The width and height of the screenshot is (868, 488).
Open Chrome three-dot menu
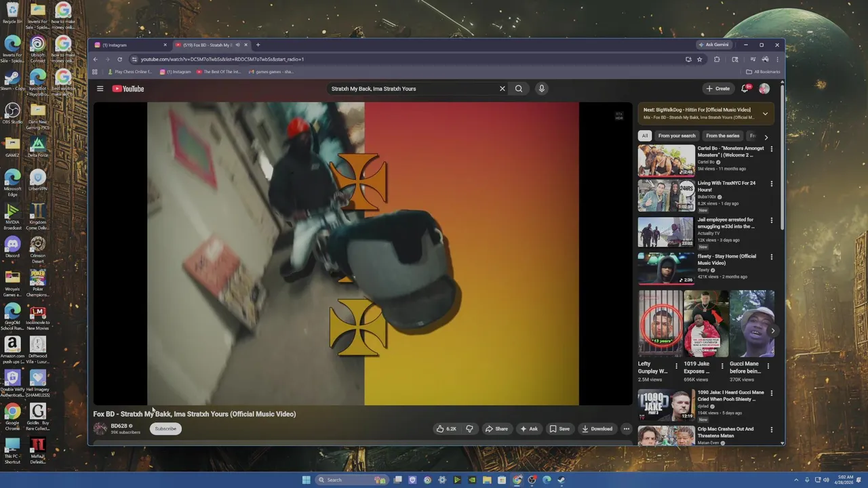tap(777, 59)
